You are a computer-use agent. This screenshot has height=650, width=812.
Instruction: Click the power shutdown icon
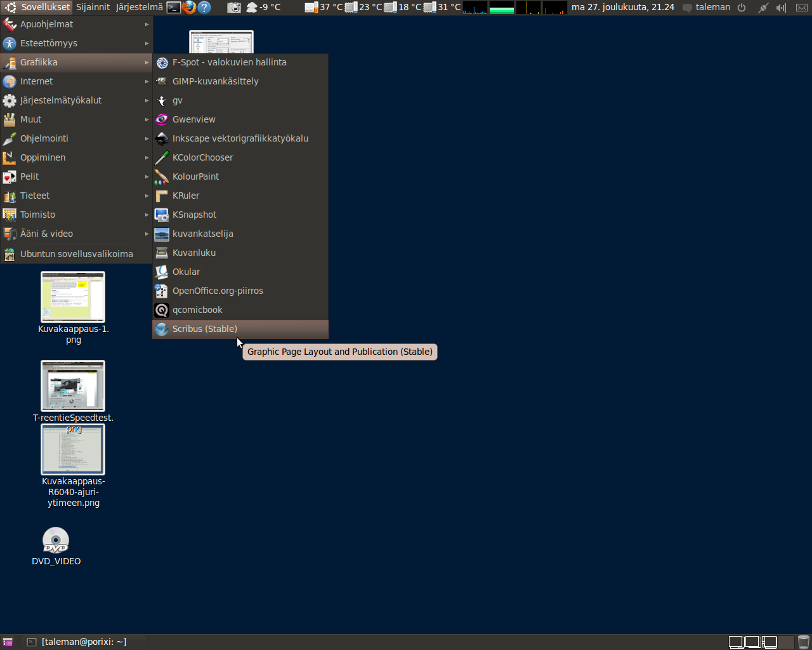(742, 8)
